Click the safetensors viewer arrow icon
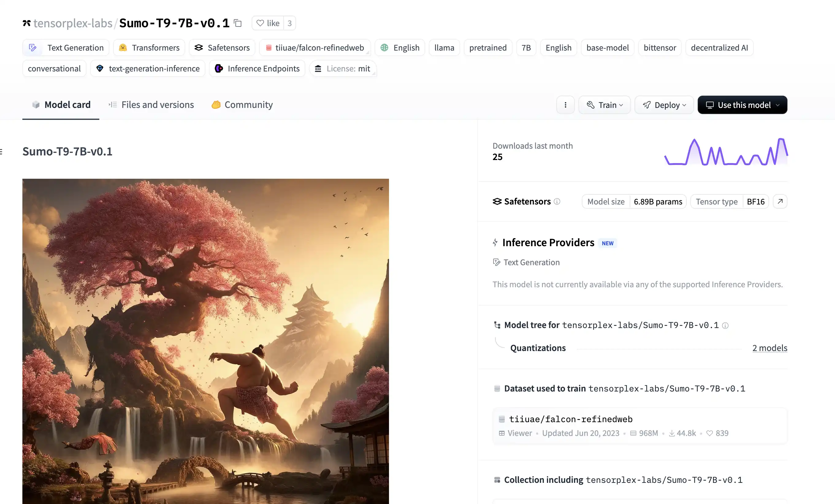Image resolution: width=835 pixels, height=504 pixels. click(x=780, y=202)
